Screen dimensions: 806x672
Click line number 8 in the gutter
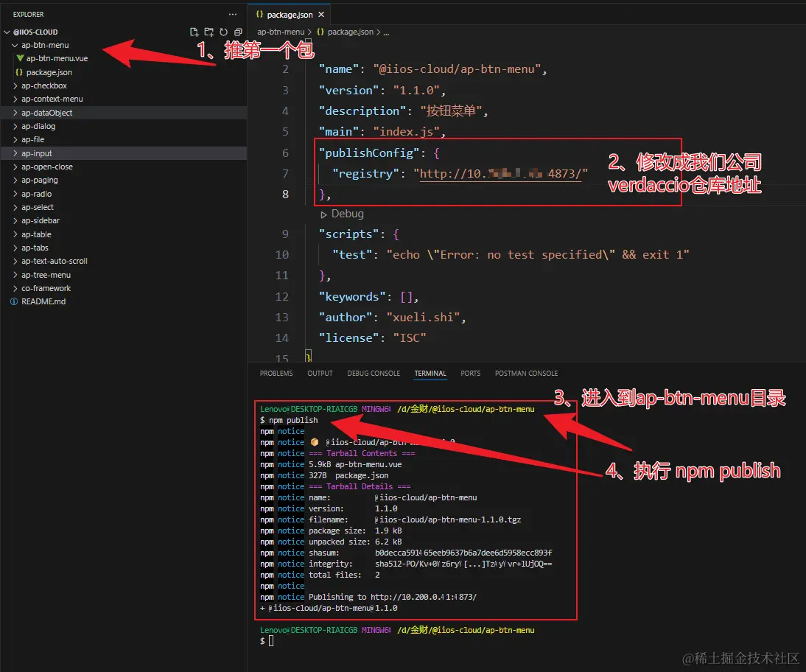click(x=285, y=195)
